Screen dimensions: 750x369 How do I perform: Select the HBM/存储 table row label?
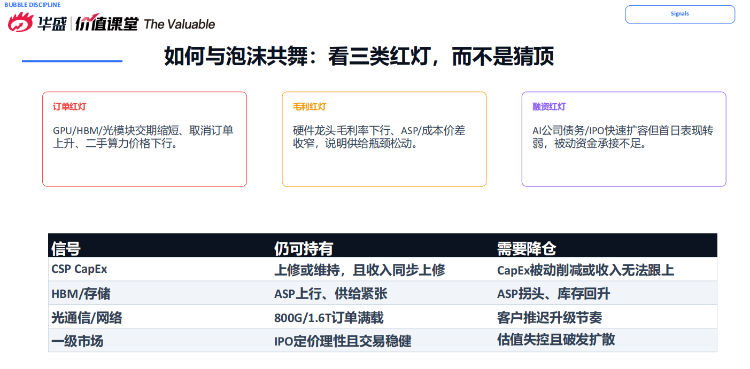tap(81, 293)
